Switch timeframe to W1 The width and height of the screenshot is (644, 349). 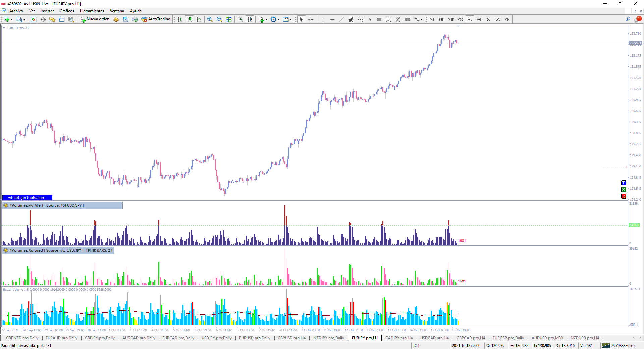pyautogui.click(x=498, y=19)
